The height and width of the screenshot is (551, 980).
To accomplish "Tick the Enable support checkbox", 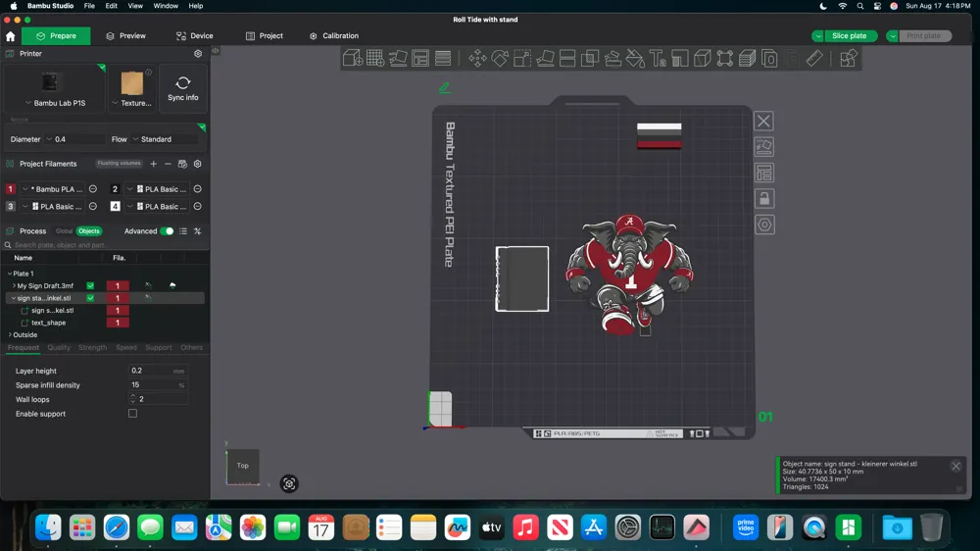I will coord(132,414).
